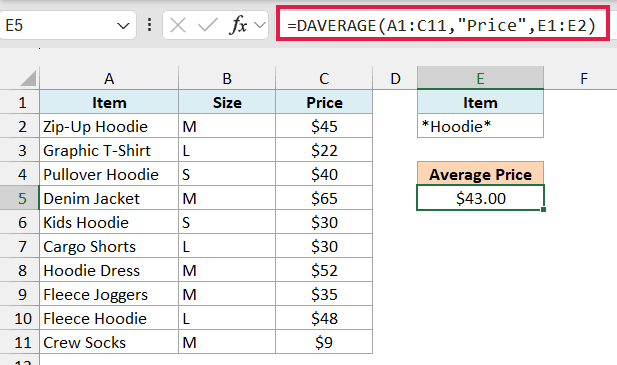The image size is (617, 365).
Task: Open the Name Box dropdown arrow
Action: pyautogui.click(x=123, y=26)
